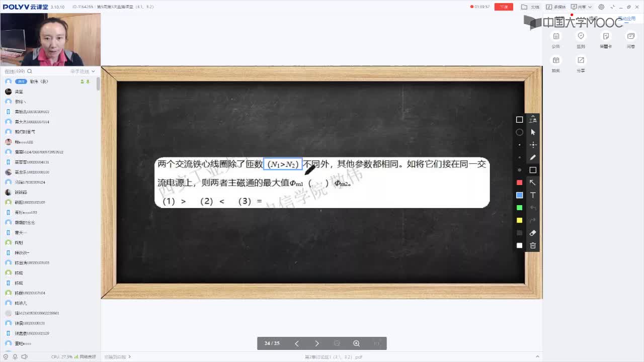Select the pencil drawing tool
Screen dimensions: 644x362
pos(533,157)
